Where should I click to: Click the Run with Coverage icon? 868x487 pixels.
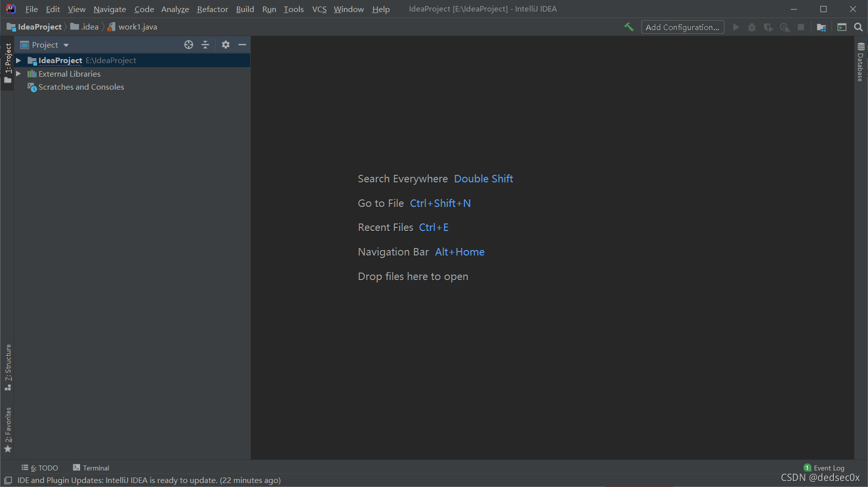[768, 27]
